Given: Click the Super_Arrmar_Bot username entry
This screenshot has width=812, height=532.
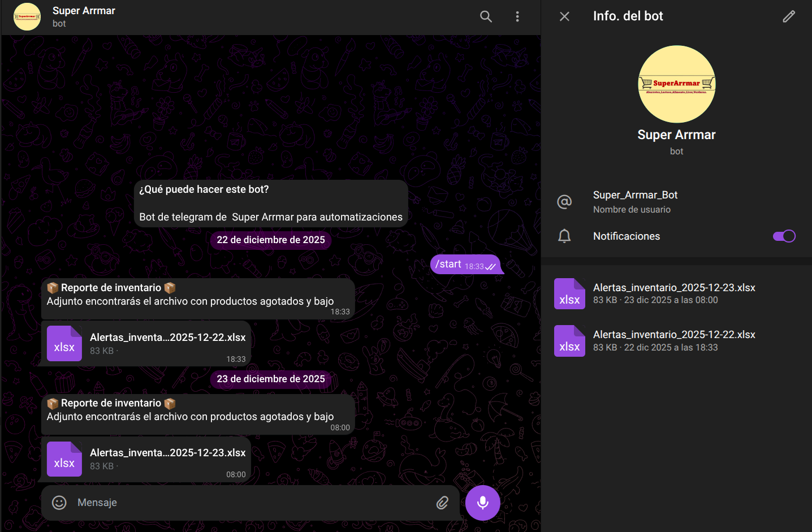Looking at the screenshot, I should (x=635, y=201).
